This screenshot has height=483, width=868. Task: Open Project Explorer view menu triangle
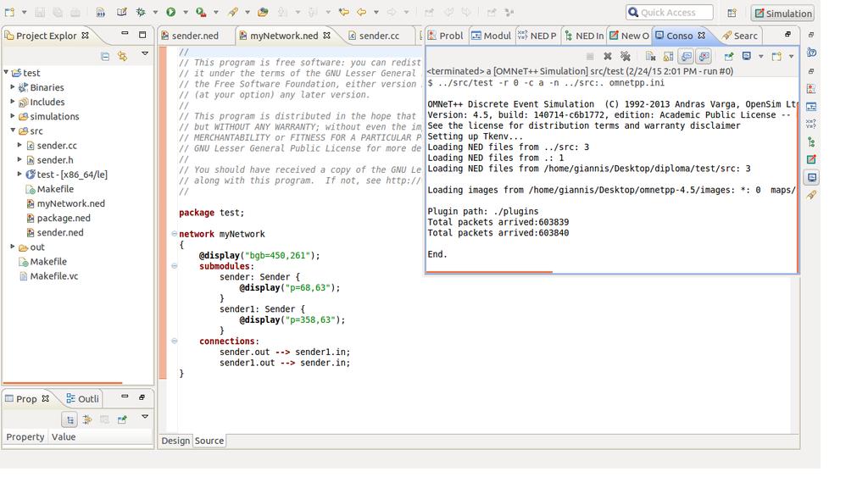(x=144, y=53)
